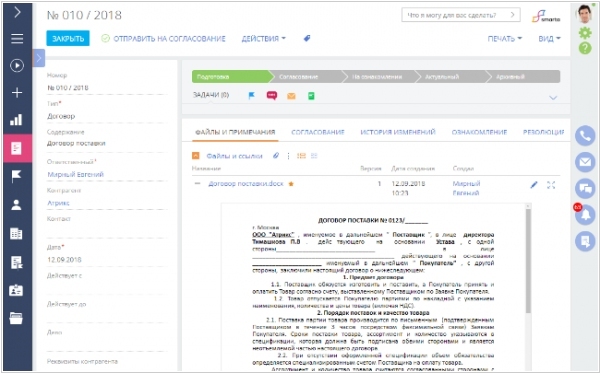Open the documents section in sidebar
Image resolution: width=600 pixels, height=373 pixels.
(x=17, y=148)
